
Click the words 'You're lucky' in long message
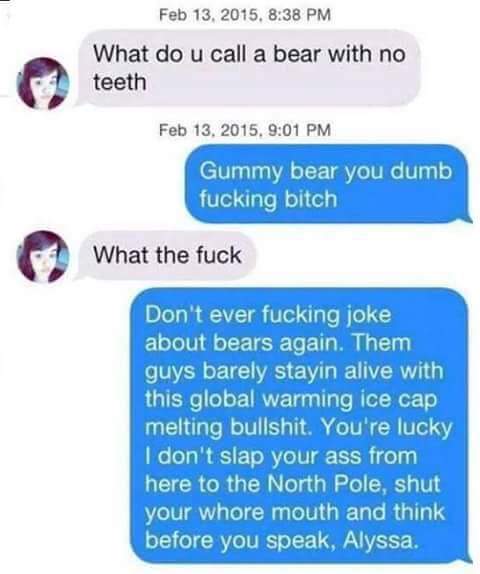[x=386, y=427]
